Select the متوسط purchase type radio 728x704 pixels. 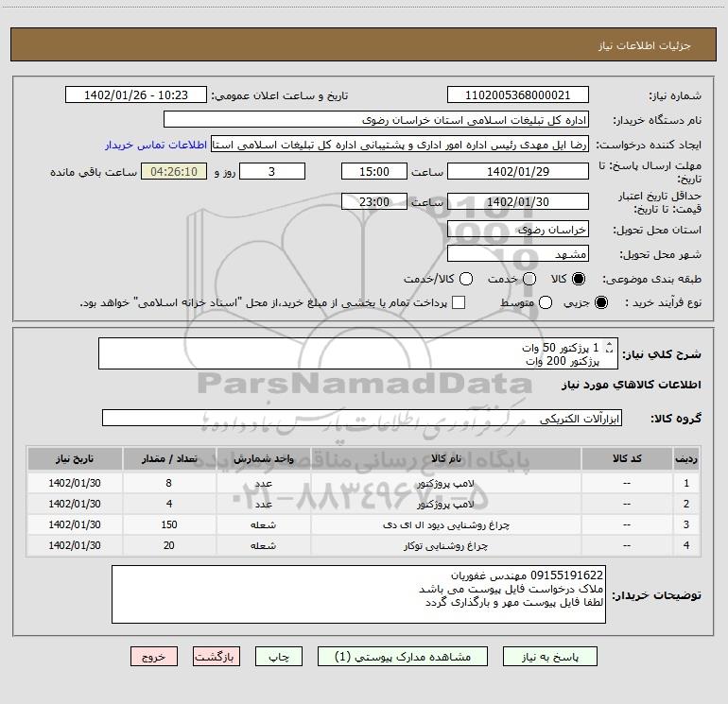click(x=546, y=302)
